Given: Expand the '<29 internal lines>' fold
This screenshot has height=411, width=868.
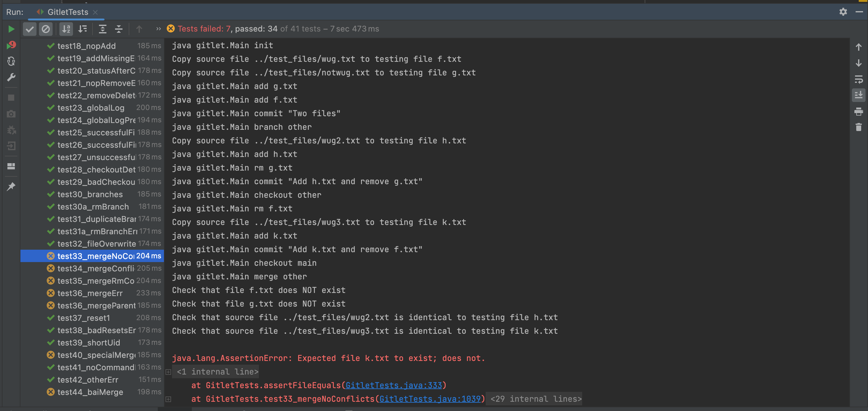Looking at the screenshot, I should tap(536, 399).
